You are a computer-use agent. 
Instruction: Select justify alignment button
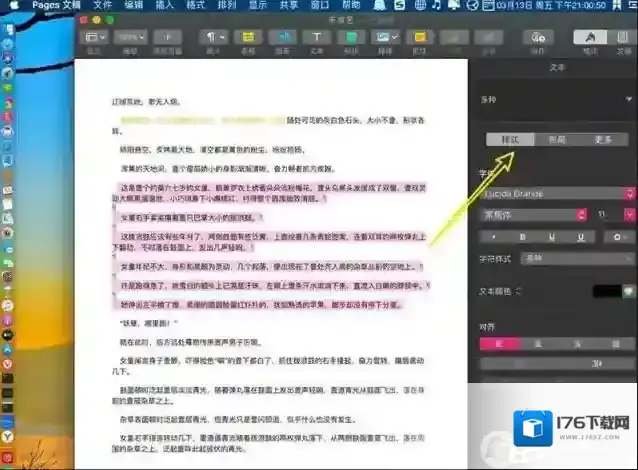(x=616, y=344)
